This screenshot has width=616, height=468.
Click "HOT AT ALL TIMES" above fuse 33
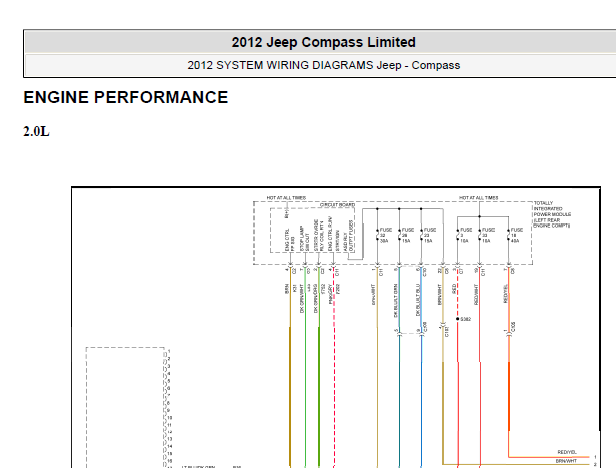pos(478,198)
